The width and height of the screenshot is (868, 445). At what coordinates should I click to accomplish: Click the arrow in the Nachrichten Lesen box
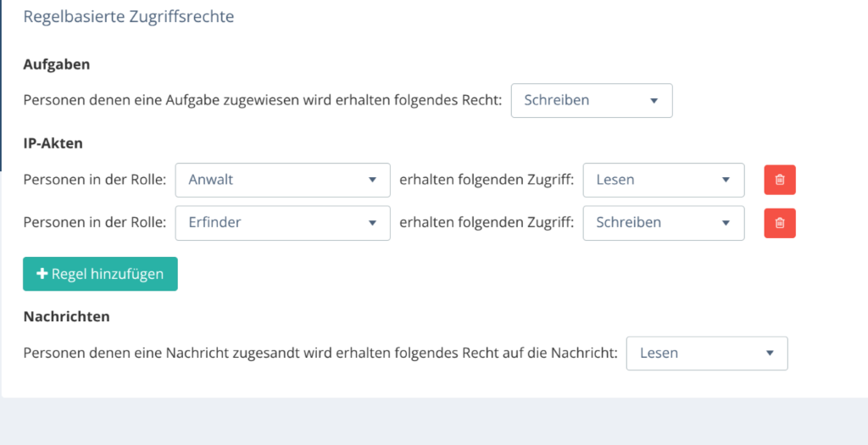(x=770, y=353)
